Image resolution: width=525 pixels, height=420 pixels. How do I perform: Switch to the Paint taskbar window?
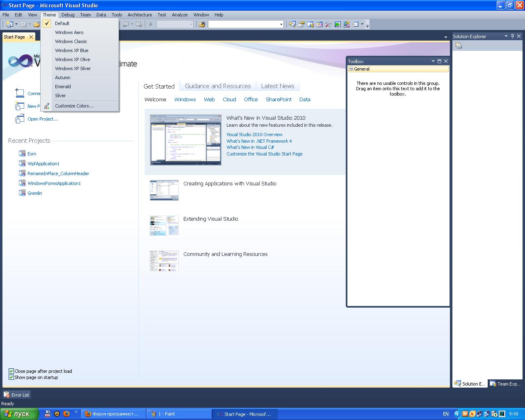(179, 414)
